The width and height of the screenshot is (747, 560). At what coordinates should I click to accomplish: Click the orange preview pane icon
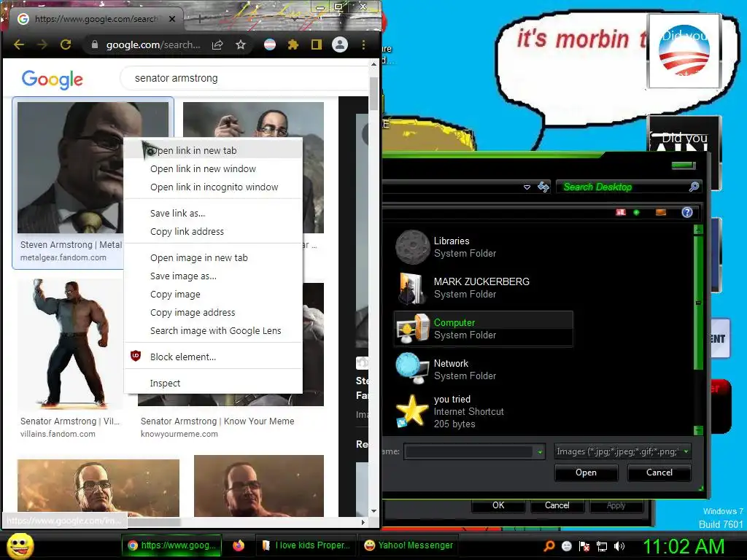click(661, 212)
